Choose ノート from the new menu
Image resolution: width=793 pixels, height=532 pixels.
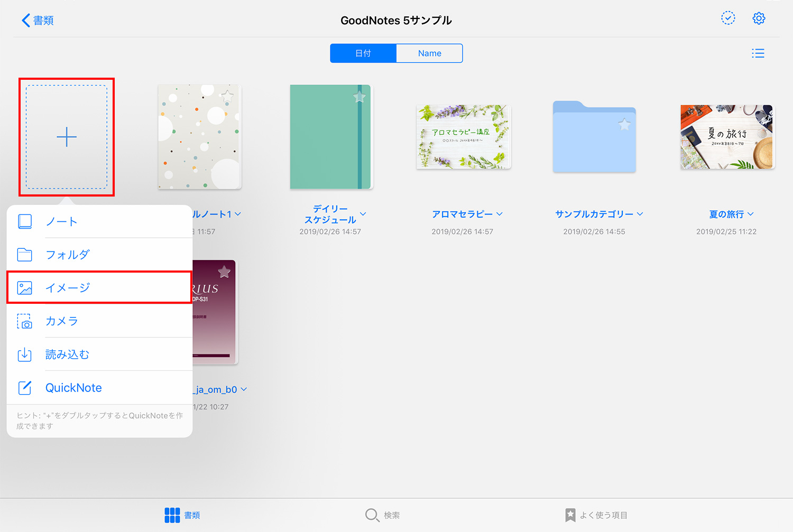click(x=100, y=221)
